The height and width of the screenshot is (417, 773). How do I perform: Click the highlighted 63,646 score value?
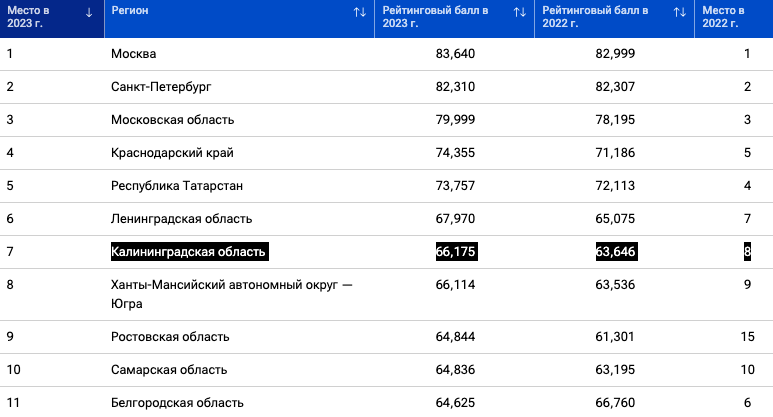617,251
